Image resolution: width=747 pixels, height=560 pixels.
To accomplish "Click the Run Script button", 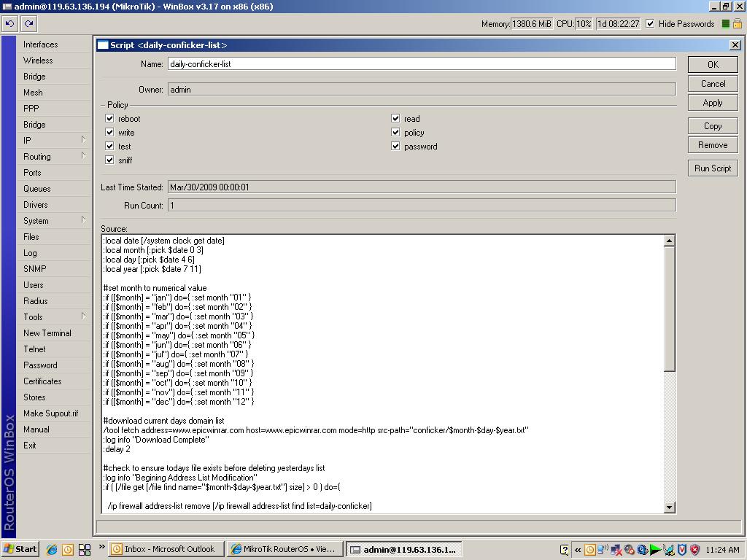I will point(713,168).
